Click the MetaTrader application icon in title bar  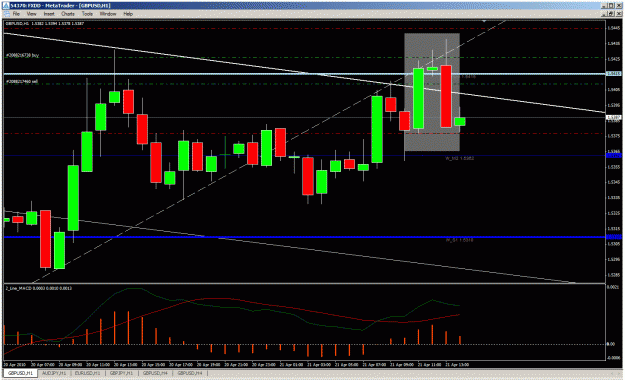(6, 6)
